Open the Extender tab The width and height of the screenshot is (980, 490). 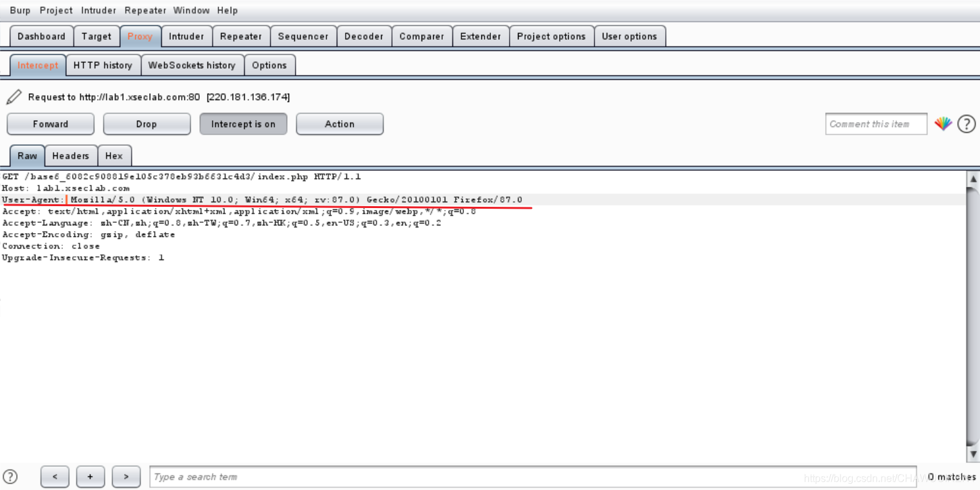(x=481, y=36)
